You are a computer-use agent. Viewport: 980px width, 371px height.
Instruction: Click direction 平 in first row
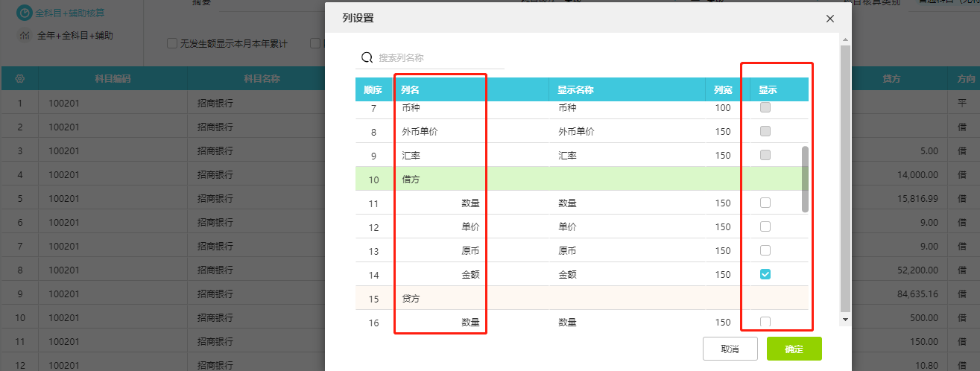tap(961, 104)
